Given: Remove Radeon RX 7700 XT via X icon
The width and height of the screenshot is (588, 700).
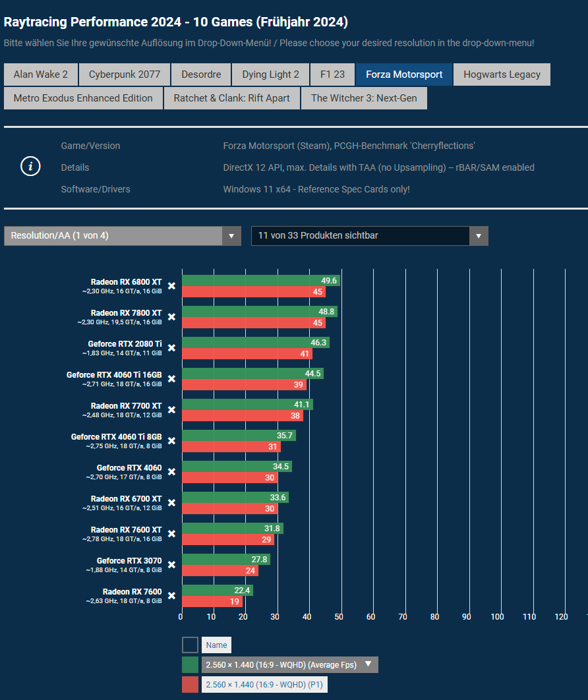Looking at the screenshot, I should point(171,410).
